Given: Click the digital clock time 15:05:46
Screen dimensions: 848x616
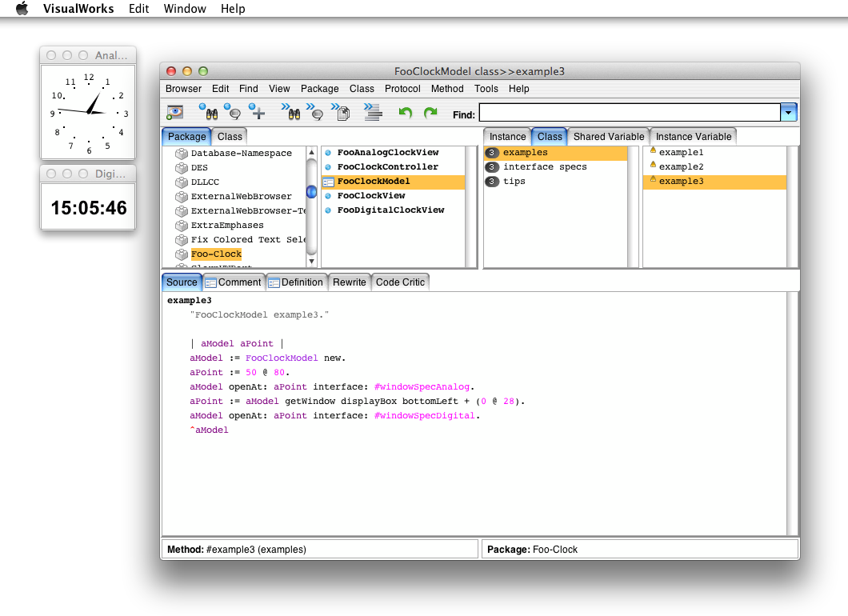Looking at the screenshot, I should [x=89, y=208].
